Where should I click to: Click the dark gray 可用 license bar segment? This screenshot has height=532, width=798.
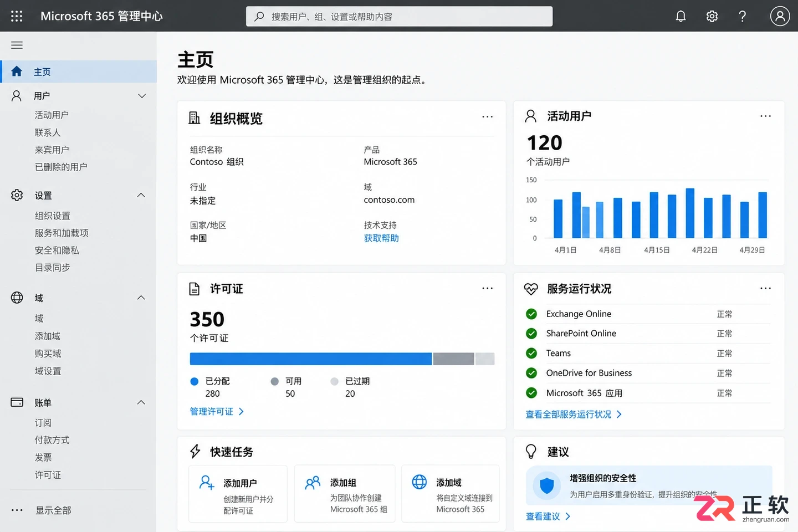(x=453, y=359)
